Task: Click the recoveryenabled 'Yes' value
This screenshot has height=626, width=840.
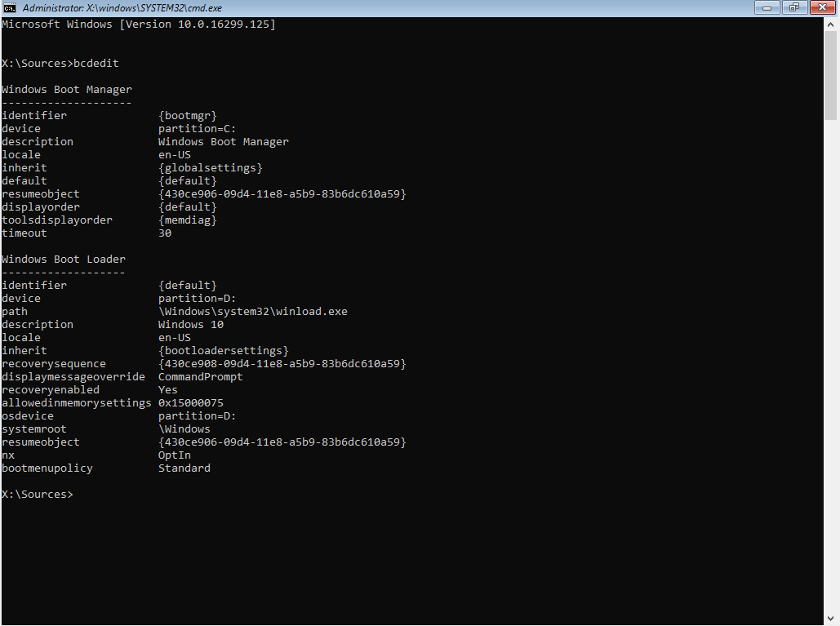Action: [168, 390]
